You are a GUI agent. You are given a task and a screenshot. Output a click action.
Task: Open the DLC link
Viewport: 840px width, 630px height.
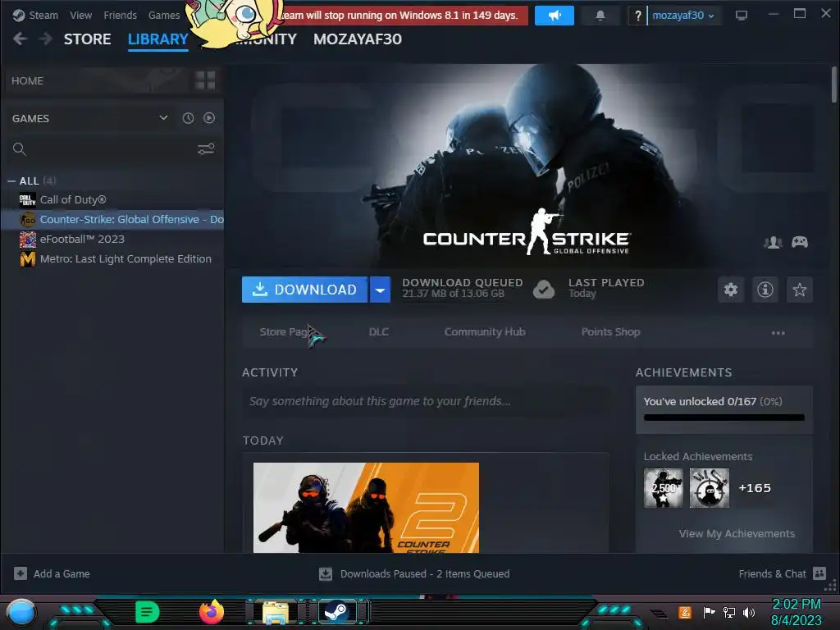[x=379, y=331]
